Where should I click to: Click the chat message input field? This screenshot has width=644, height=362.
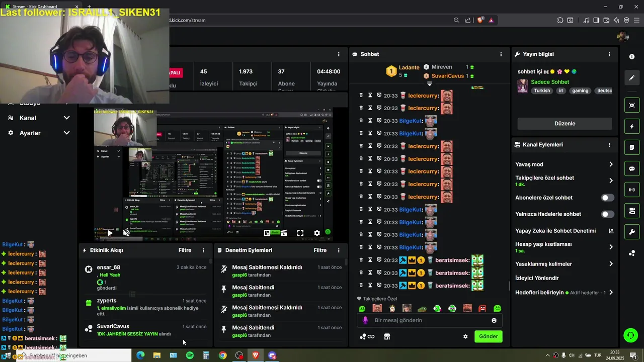[x=430, y=320]
